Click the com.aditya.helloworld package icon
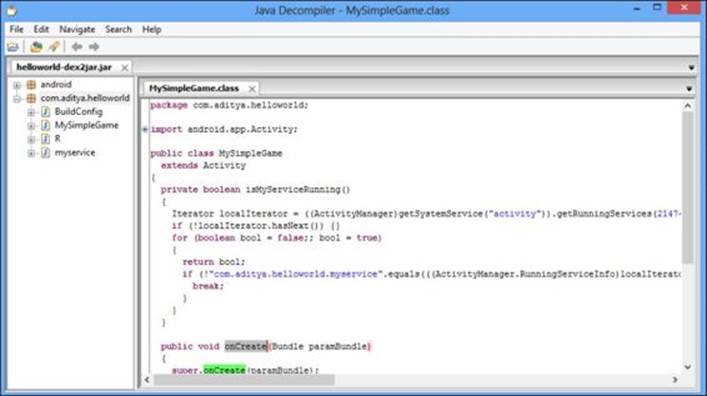 pos(31,98)
